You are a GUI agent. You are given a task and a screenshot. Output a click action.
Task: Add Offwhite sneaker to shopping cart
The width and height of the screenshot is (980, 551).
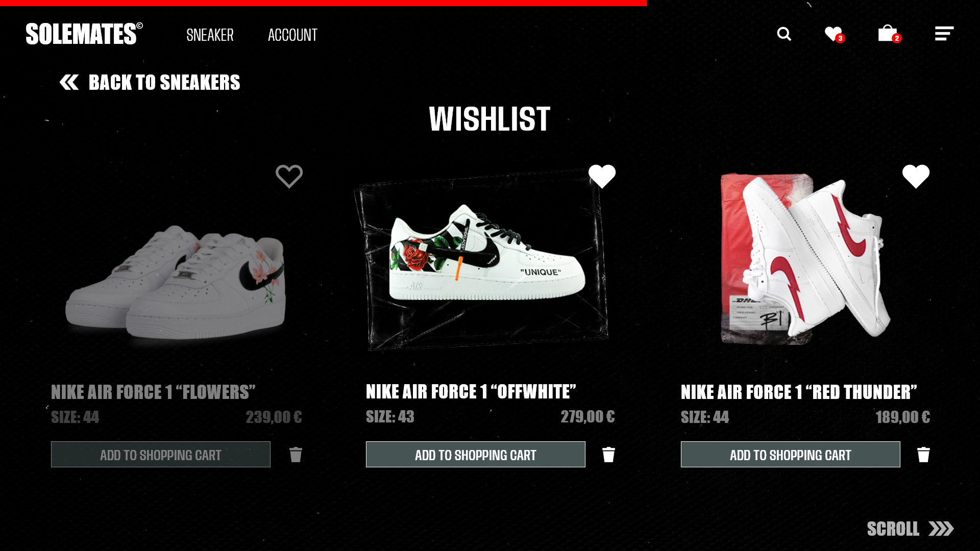(475, 454)
